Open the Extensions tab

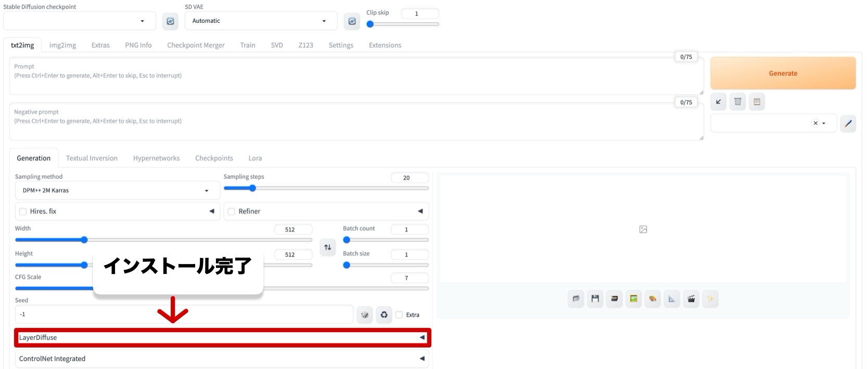tap(385, 45)
